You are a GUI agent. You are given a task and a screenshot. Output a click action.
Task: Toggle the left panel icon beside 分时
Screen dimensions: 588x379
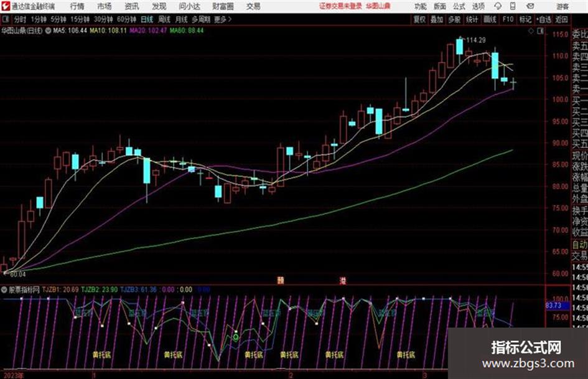5,19
